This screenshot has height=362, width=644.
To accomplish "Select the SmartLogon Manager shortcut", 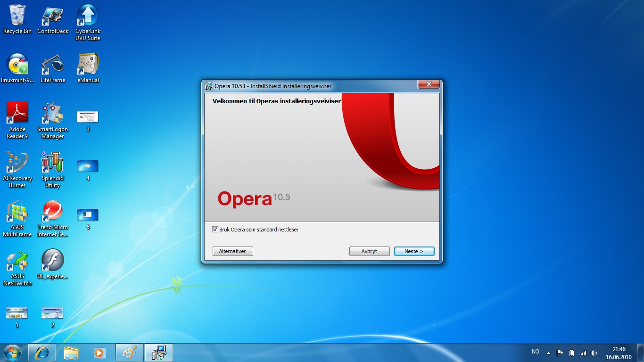I will 53,121.
